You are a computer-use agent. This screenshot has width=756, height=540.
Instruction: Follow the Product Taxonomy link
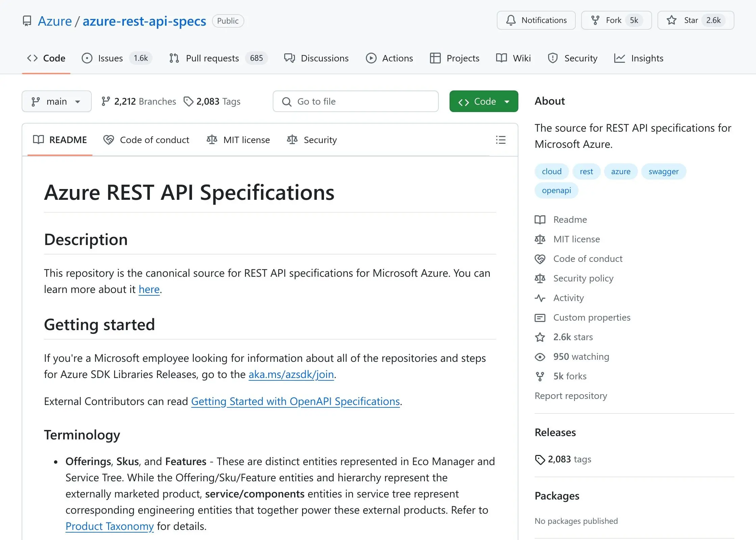pyautogui.click(x=109, y=526)
